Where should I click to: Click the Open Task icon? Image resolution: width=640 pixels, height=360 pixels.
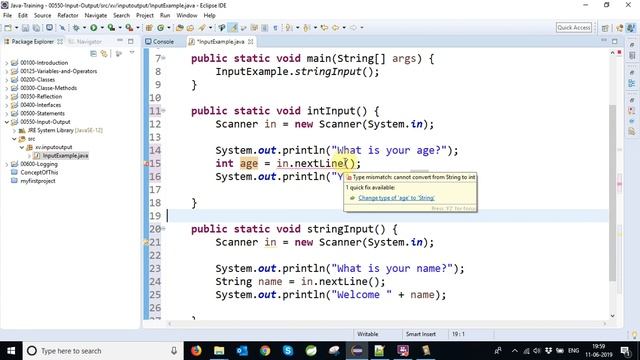click(190, 28)
